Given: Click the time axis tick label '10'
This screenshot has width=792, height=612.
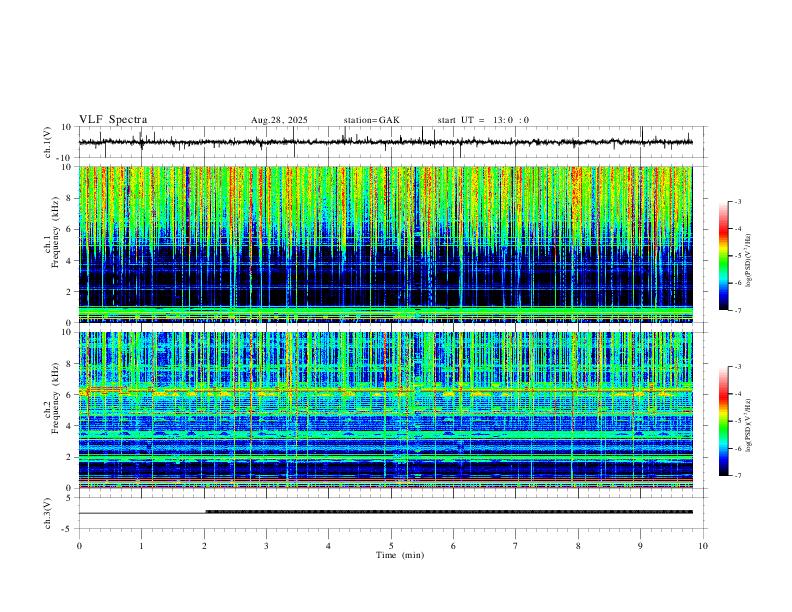Looking at the screenshot, I should (x=703, y=546).
